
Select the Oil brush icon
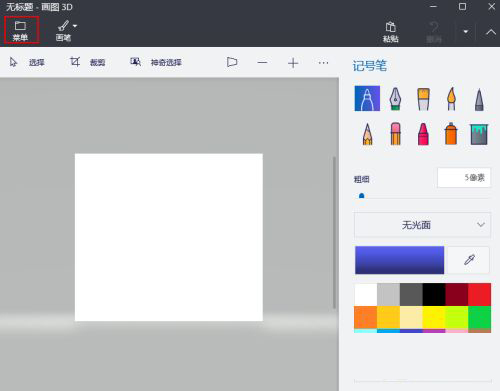(x=423, y=99)
